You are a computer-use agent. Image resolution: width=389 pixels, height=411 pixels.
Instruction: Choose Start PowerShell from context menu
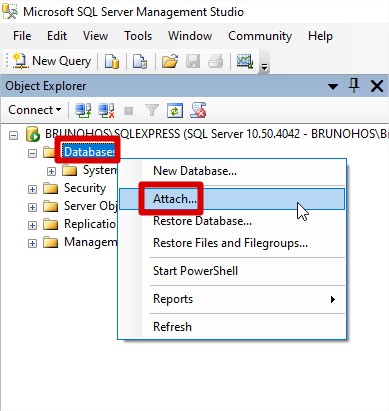232,271
